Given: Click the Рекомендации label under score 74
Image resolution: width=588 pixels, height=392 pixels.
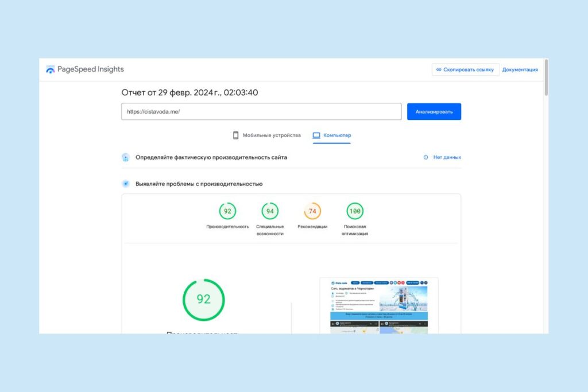Looking at the screenshot, I should point(312,227).
